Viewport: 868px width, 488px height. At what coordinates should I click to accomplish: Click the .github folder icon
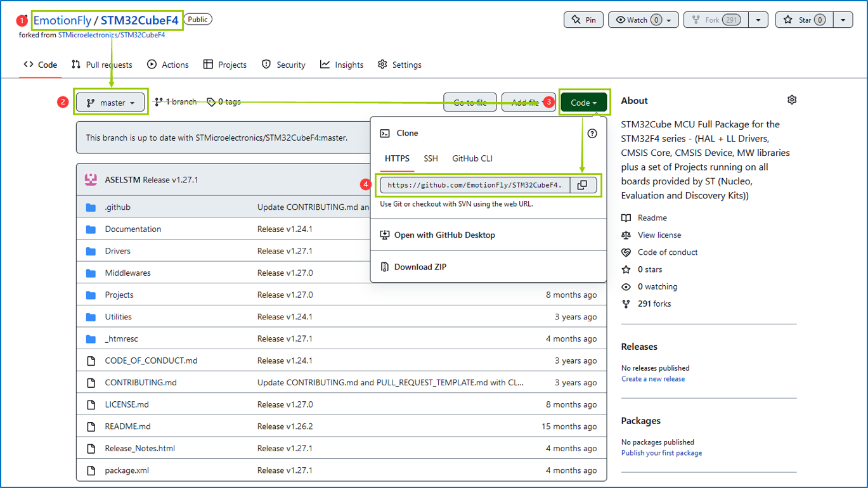click(x=91, y=207)
